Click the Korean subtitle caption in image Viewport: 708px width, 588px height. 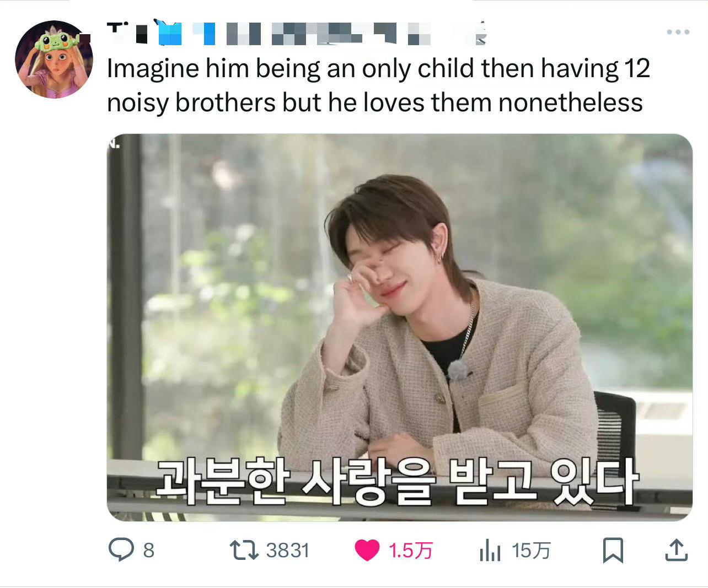tap(398, 482)
